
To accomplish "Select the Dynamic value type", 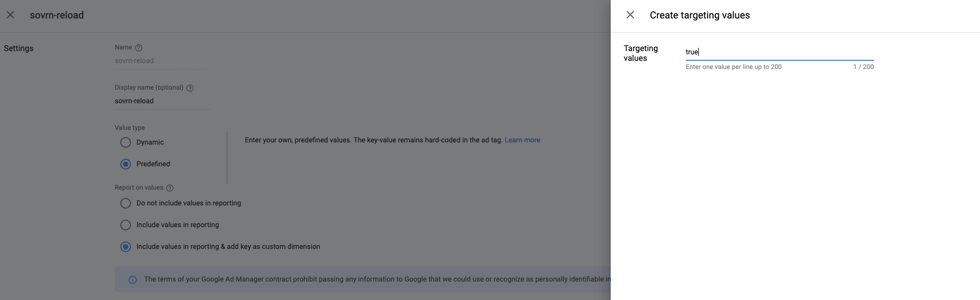I will 126,142.
